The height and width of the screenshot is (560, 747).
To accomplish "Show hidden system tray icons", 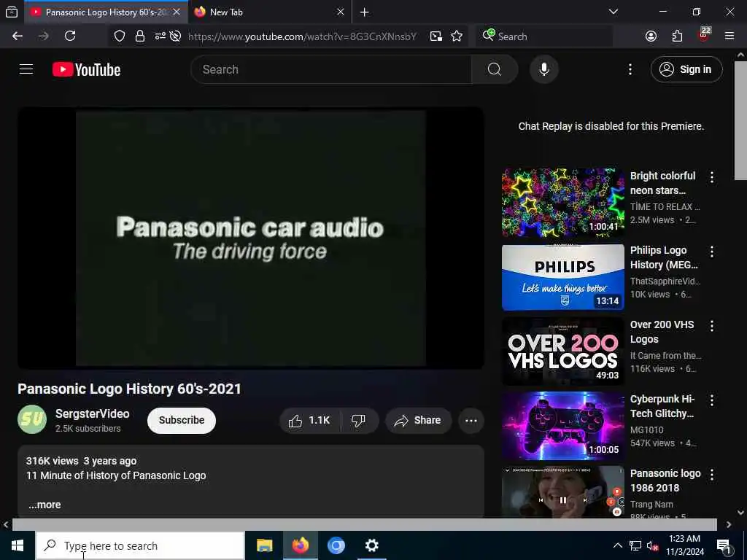I will pos(617,545).
